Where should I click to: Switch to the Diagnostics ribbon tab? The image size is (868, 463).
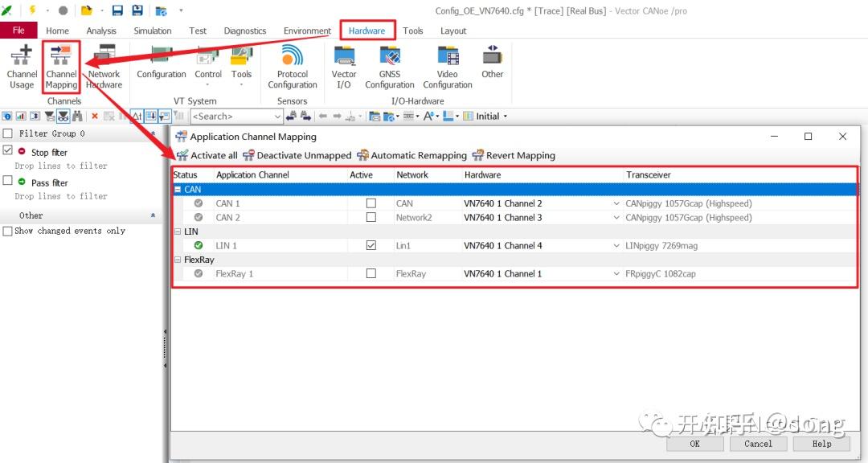click(244, 31)
